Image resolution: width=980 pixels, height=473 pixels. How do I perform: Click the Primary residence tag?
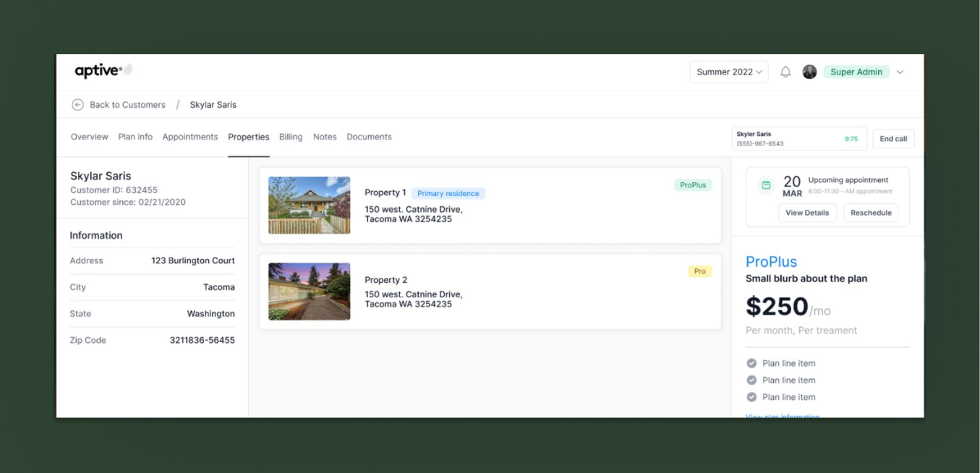coord(448,193)
